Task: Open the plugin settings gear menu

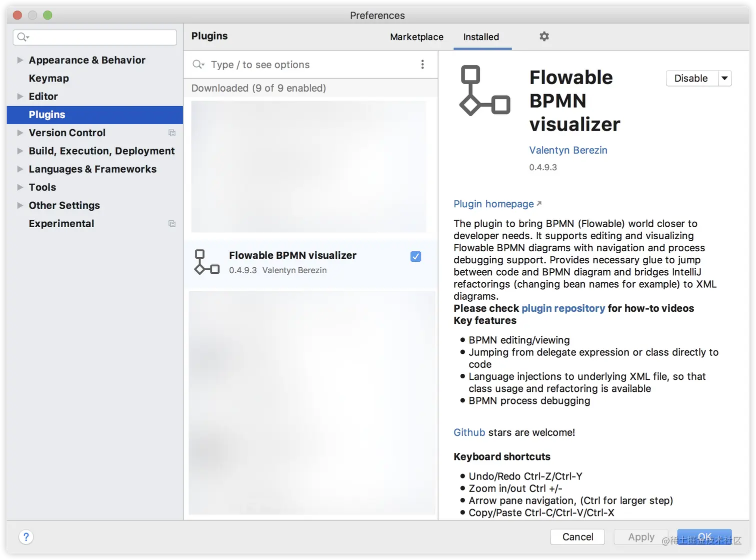Action: click(544, 37)
